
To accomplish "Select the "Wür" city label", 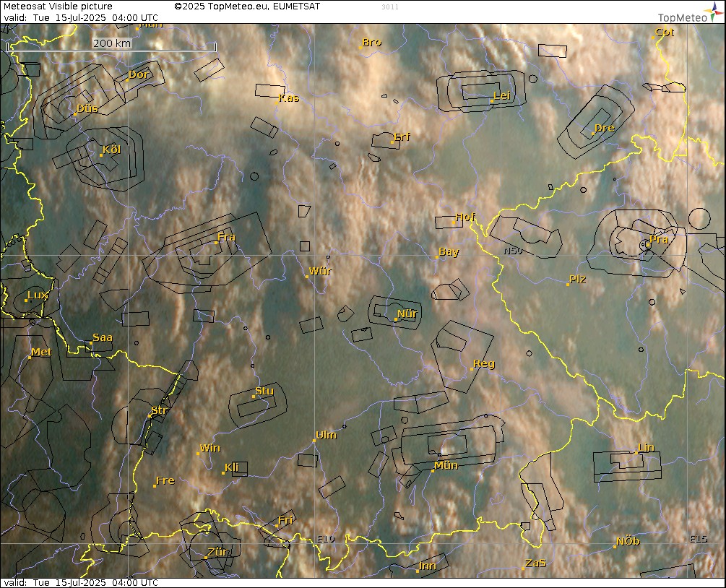I will click(320, 271).
